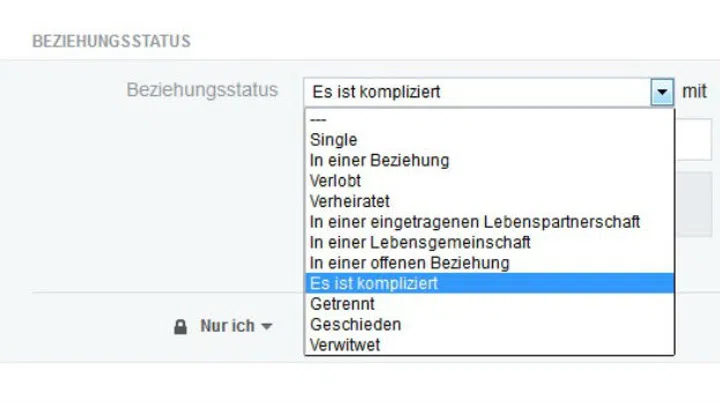Choose 'In einer Lebensgemeinschaft' option
Viewport: 720px width, 405px height.
[x=489, y=242]
